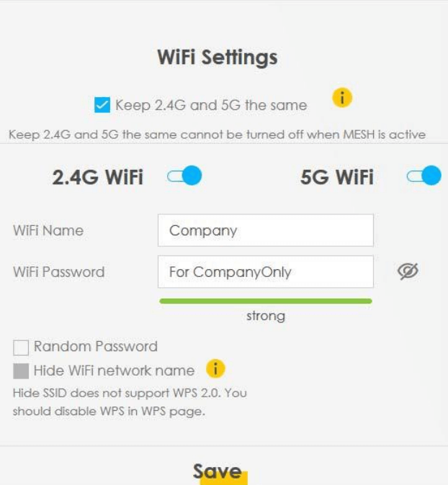Click the green password strength bar
The image size is (448, 485).
pyautogui.click(x=265, y=301)
